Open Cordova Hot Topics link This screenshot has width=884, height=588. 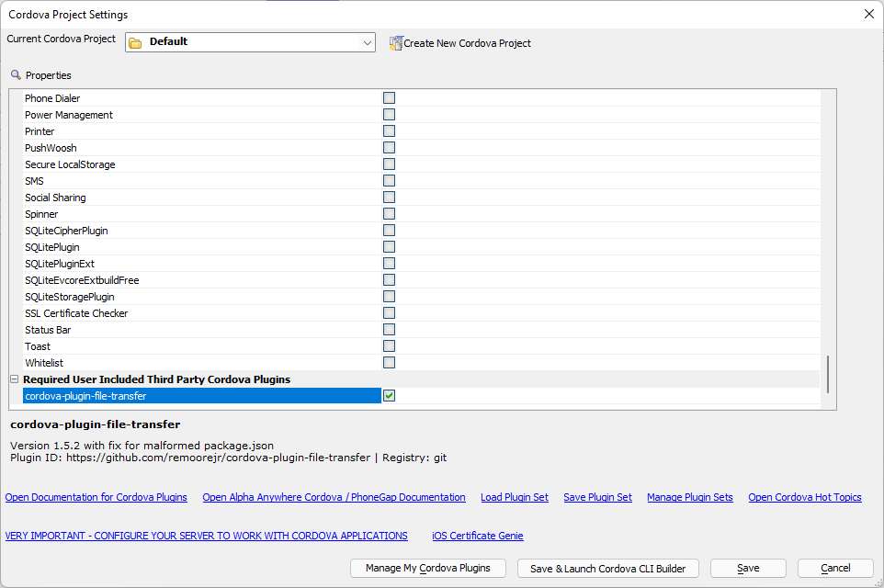[804, 497]
